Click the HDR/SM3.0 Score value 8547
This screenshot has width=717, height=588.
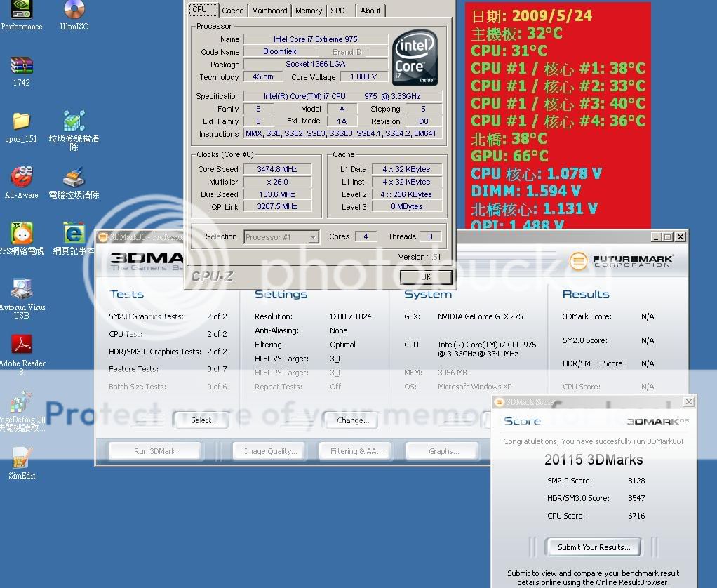click(x=636, y=498)
